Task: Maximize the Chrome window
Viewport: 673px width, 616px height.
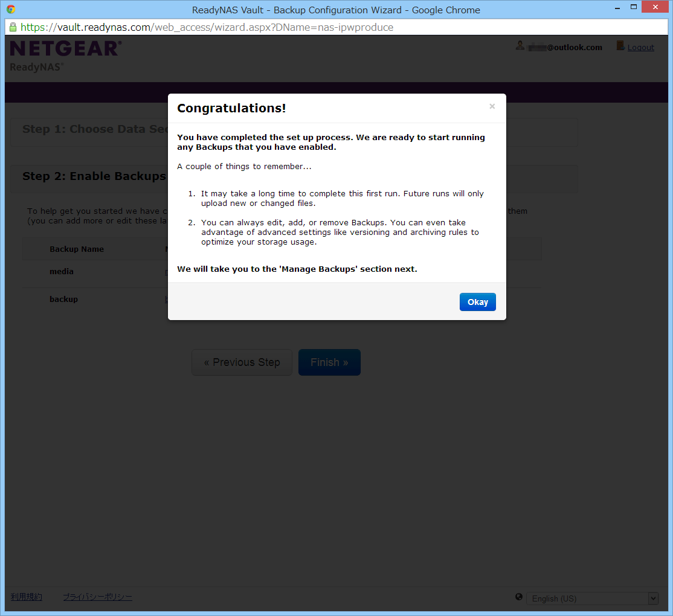Action: (x=634, y=7)
